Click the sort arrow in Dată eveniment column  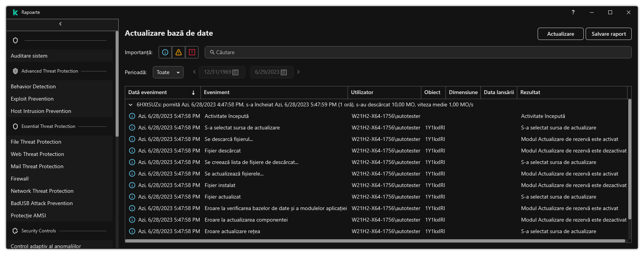[193, 93]
